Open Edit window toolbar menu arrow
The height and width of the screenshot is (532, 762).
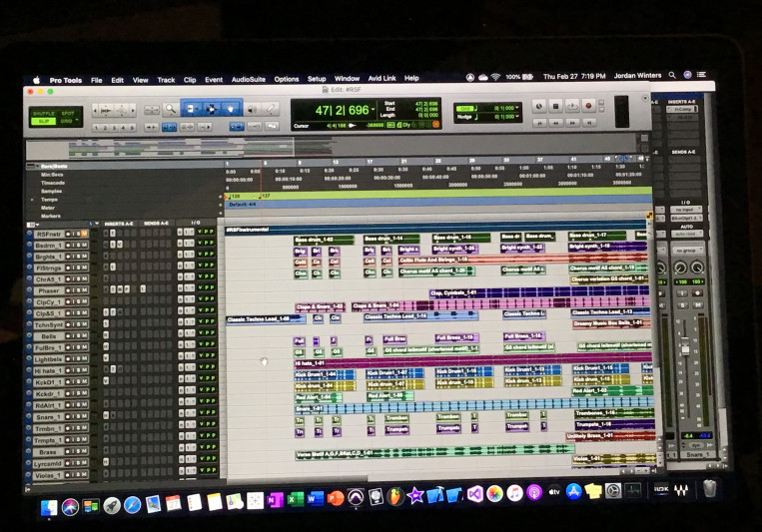point(645,98)
